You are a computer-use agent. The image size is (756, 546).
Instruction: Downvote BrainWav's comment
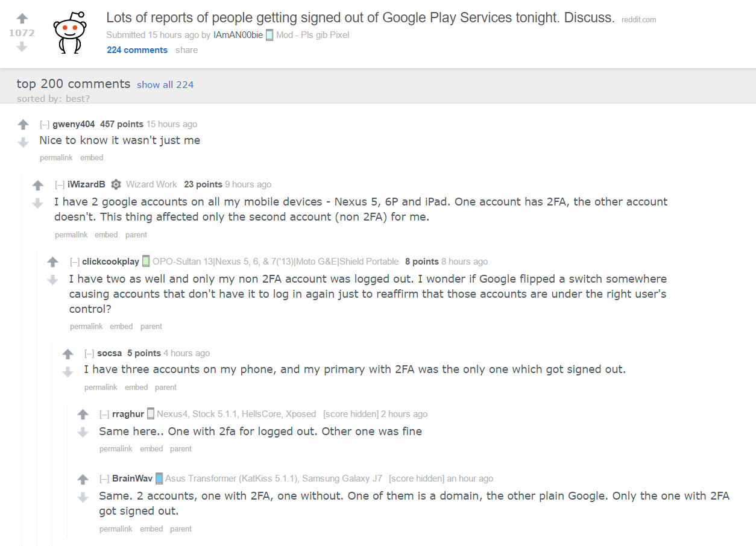click(x=83, y=497)
